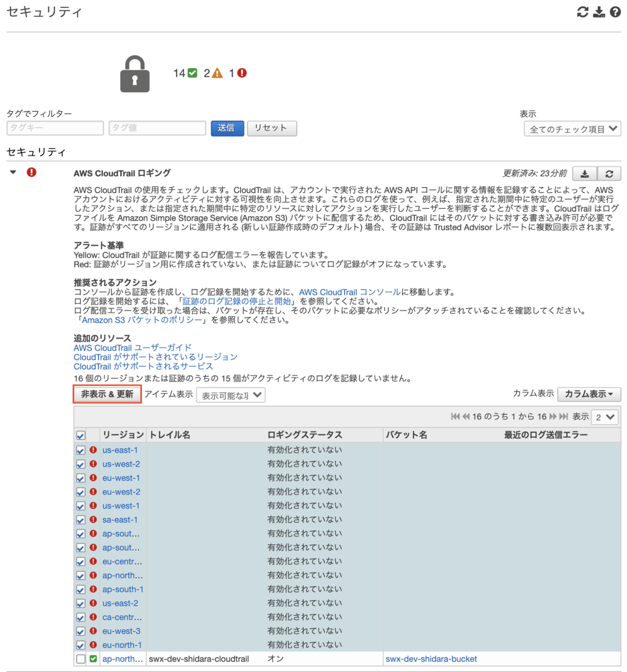Click the security padlock icon
The width and height of the screenshot is (627, 672).
134,73
